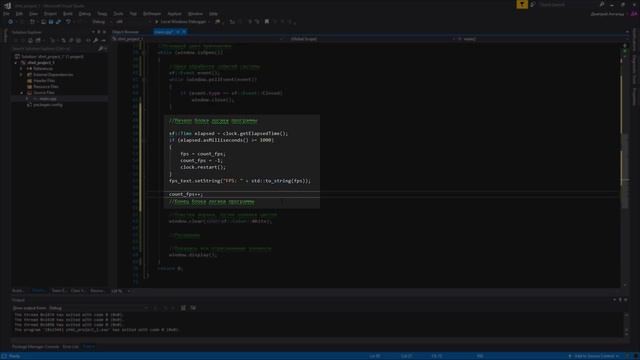This screenshot has height=360, width=640.
Task: Open the Show output from dropdown
Action: [98, 308]
